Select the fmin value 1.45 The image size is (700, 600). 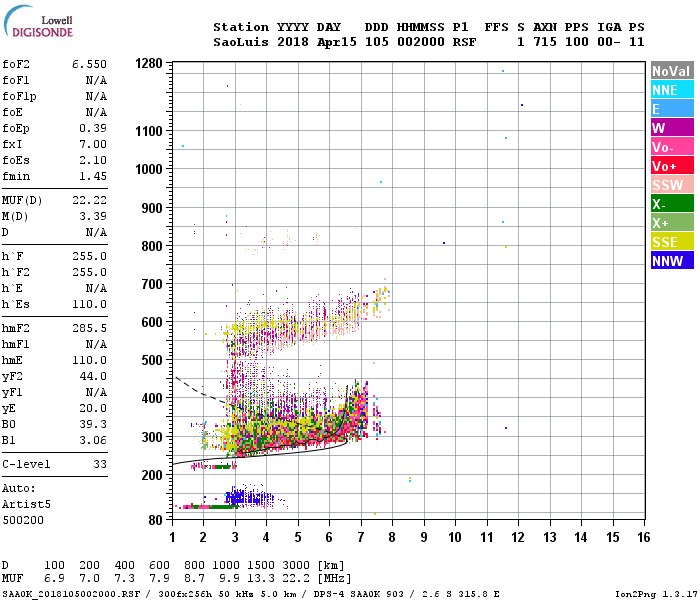pos(93,176)
